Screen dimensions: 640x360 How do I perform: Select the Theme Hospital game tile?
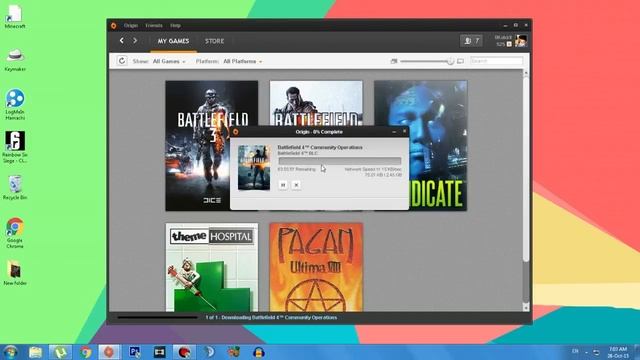click(x=211, y=267)
